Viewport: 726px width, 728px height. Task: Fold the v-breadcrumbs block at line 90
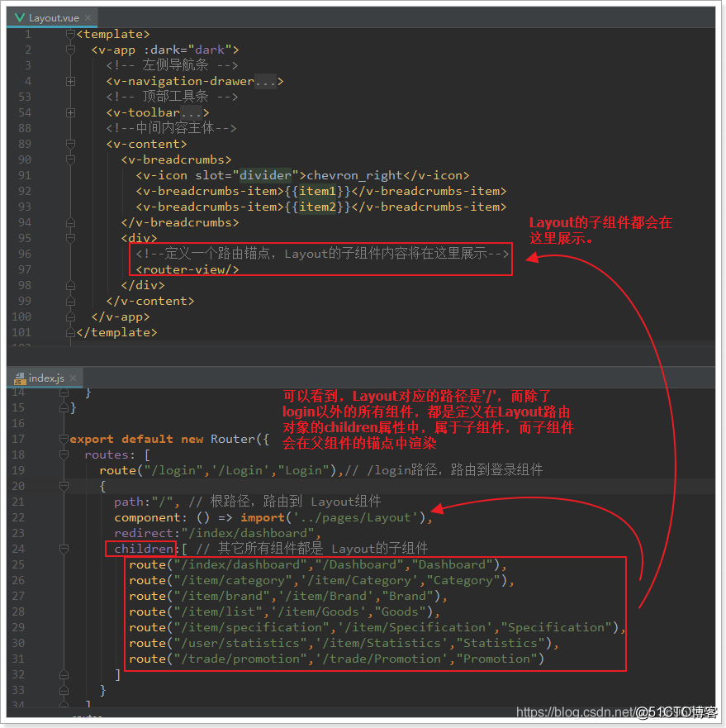[x=71, y=159]
